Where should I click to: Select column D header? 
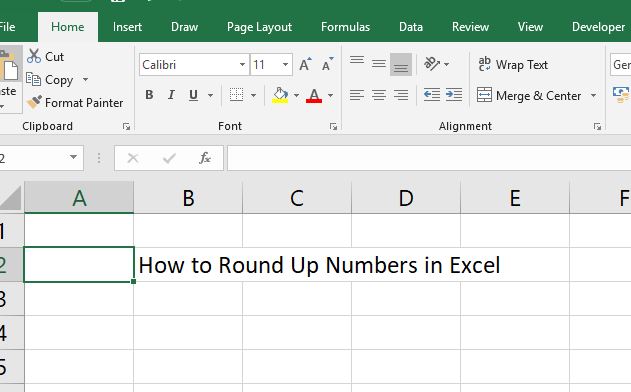coord(406,198)
